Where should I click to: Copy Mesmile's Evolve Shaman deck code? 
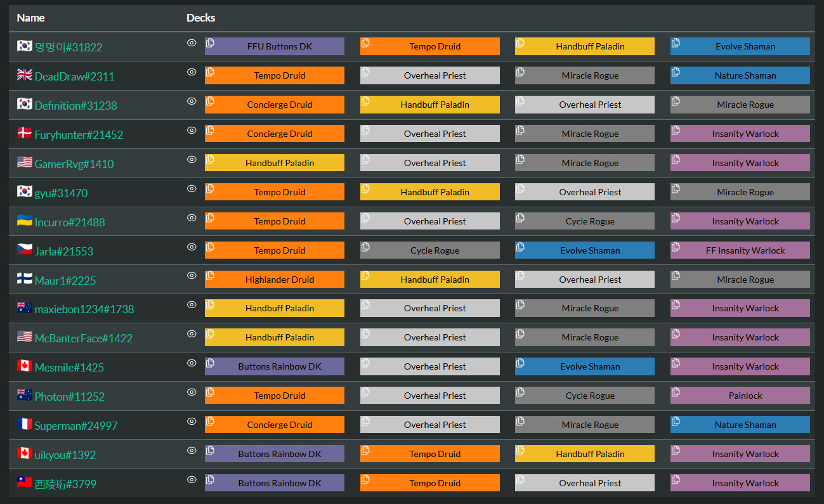tap(520, 363)
